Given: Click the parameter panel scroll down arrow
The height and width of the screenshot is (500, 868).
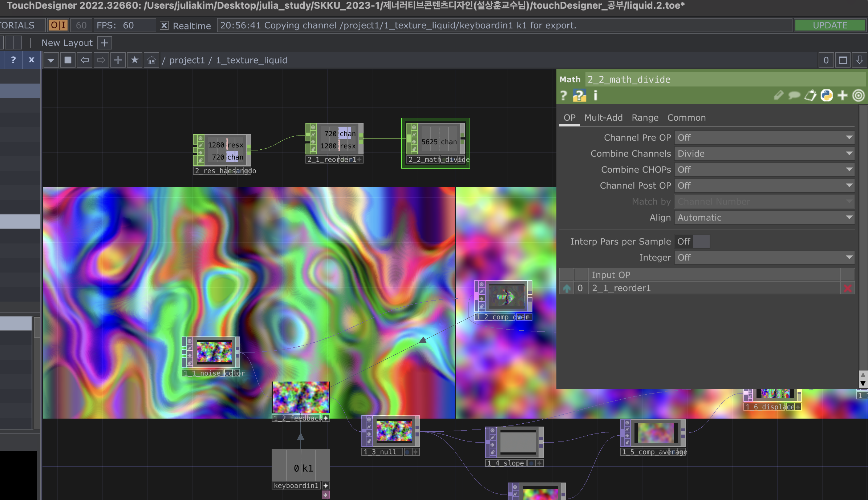Looking at the screenshot, I should (x=863, y=384).
